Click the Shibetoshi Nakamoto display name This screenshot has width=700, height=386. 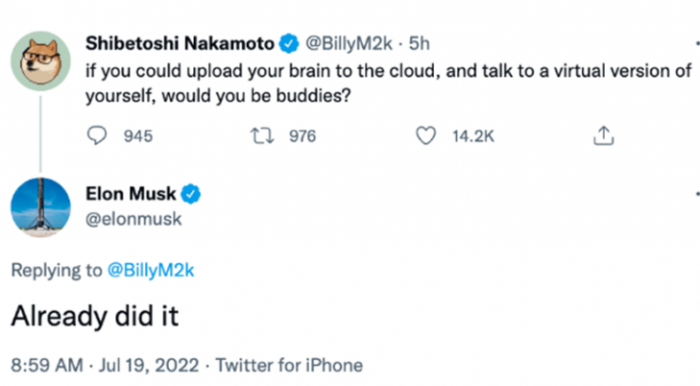pos(179,44)
